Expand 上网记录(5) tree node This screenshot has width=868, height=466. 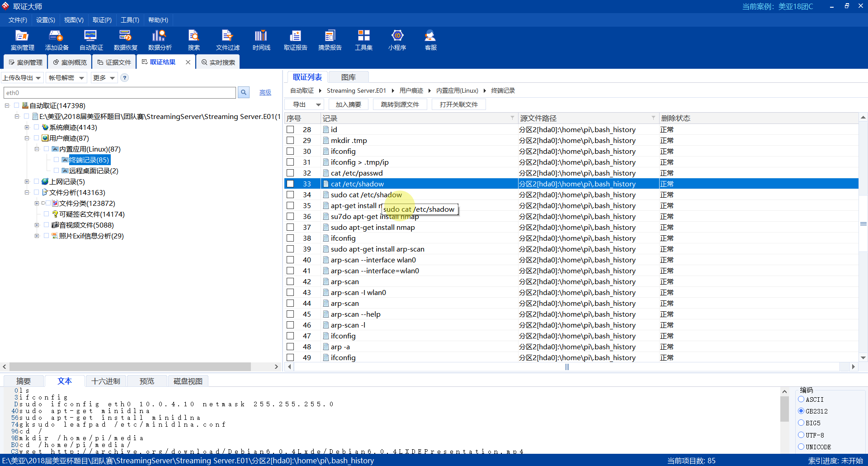(27, 181)
